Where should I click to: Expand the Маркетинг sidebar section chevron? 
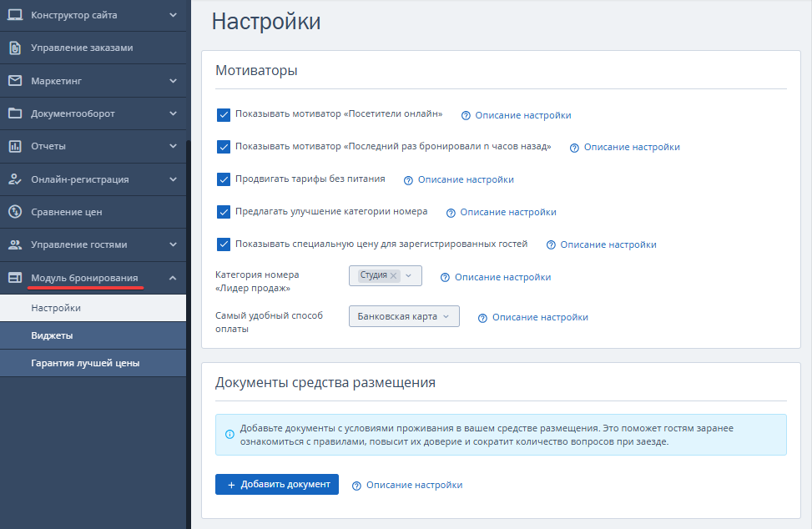[173, 81]
